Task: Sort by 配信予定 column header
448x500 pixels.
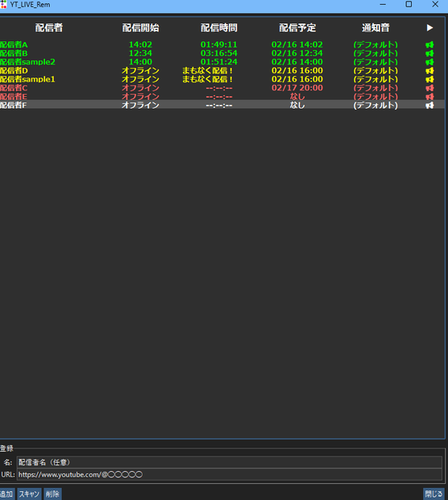Action: point(297,28)
